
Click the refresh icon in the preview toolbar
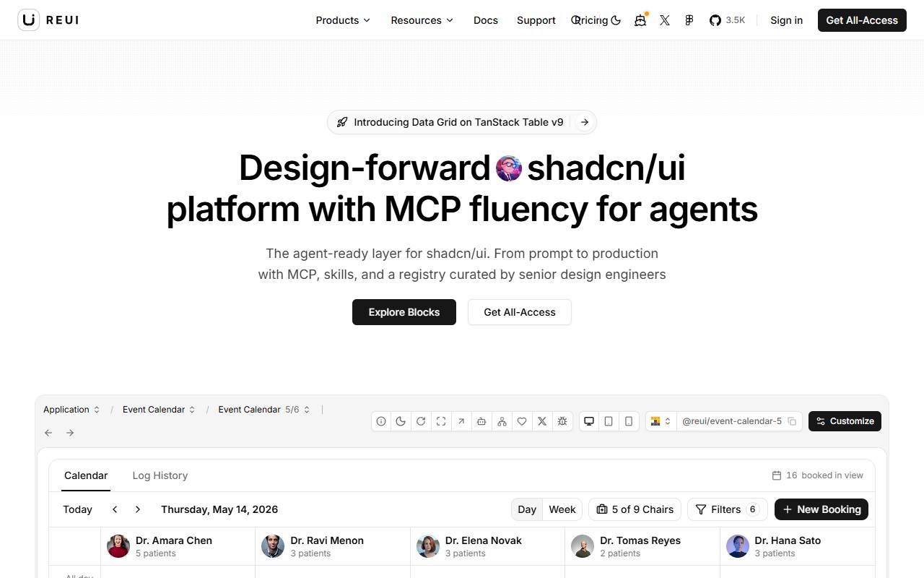point(421,421)
